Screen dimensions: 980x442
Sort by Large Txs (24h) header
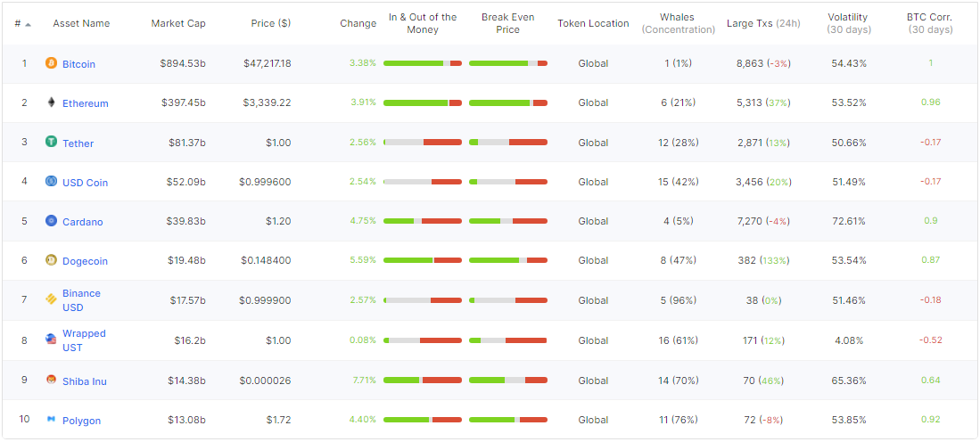763,23
